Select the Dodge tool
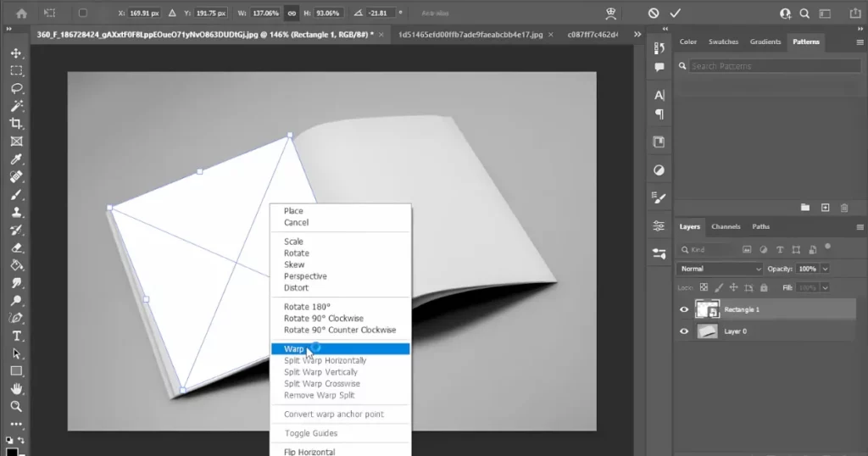 pyautogui.click(x=17, y=301)
